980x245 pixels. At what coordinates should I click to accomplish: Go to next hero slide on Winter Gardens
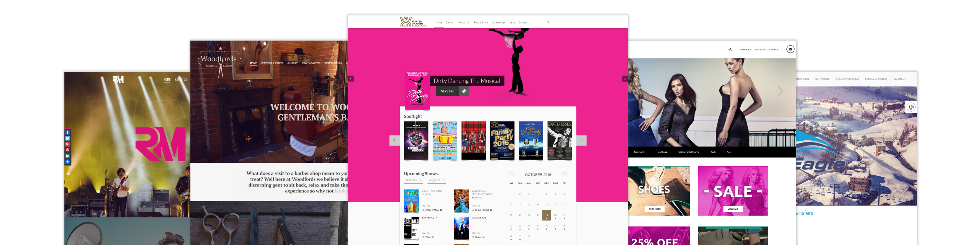(625, 79)
